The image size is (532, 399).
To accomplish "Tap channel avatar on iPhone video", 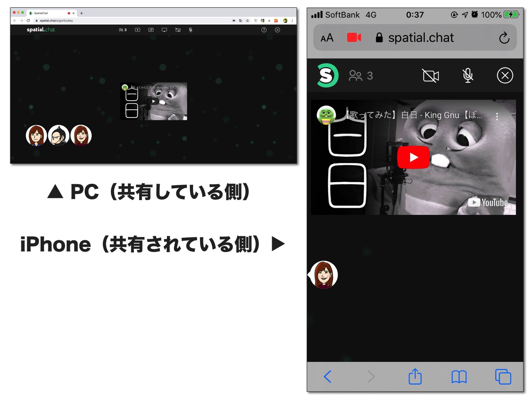I will tap(327, 115).
